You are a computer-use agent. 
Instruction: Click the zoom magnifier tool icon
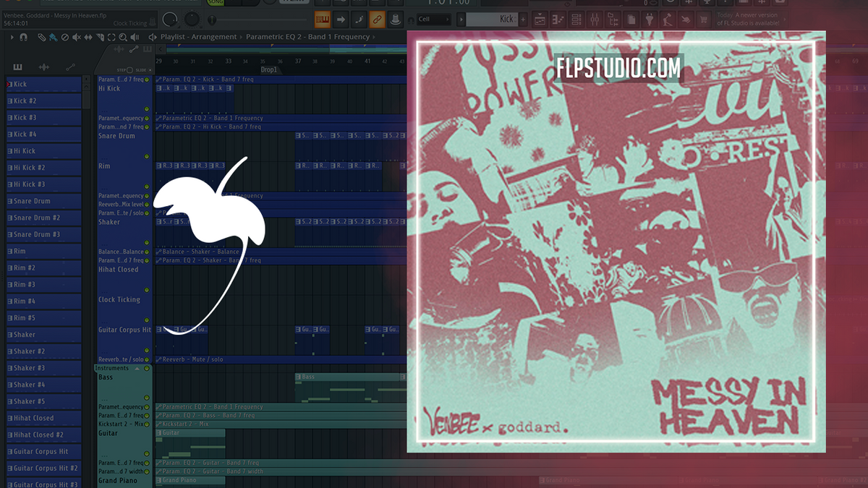point(122,36)
